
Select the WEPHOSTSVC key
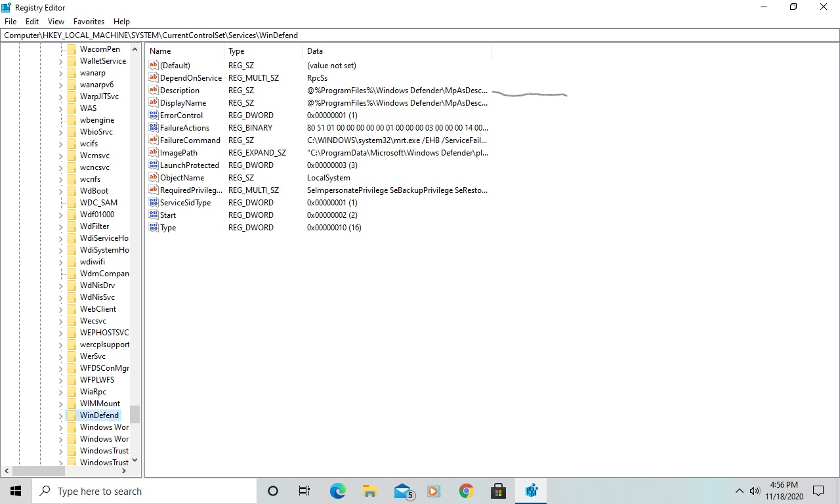point(104,333)
